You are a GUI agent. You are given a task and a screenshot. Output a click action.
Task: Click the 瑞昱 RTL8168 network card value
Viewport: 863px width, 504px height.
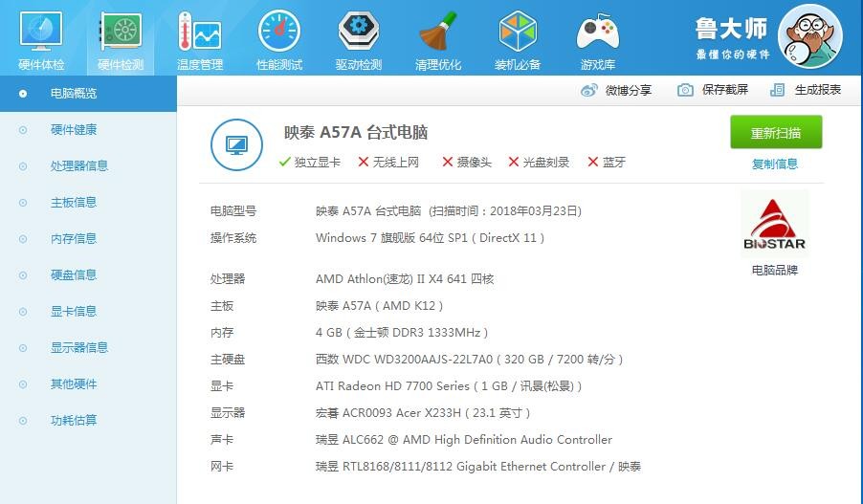point(478,467)
